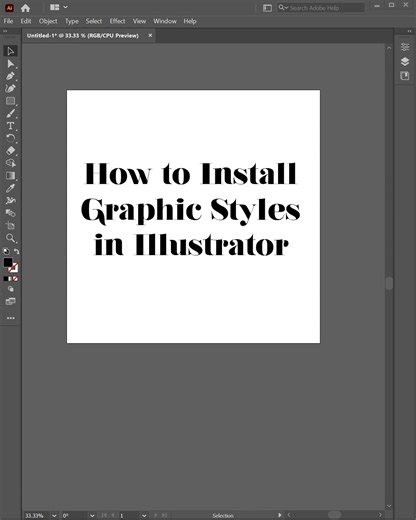Expand the left toolbar double-arrow
Viewport: 416px width, 520px height.
[5, 31]
